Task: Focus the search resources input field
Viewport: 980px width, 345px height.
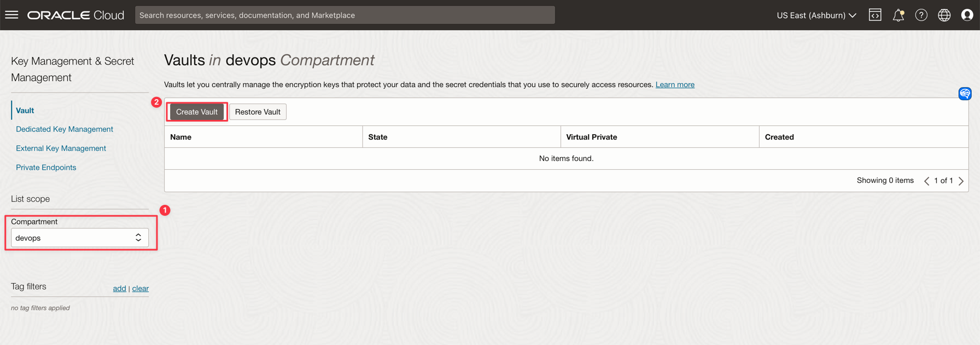Action: click(x=345, y=15)
